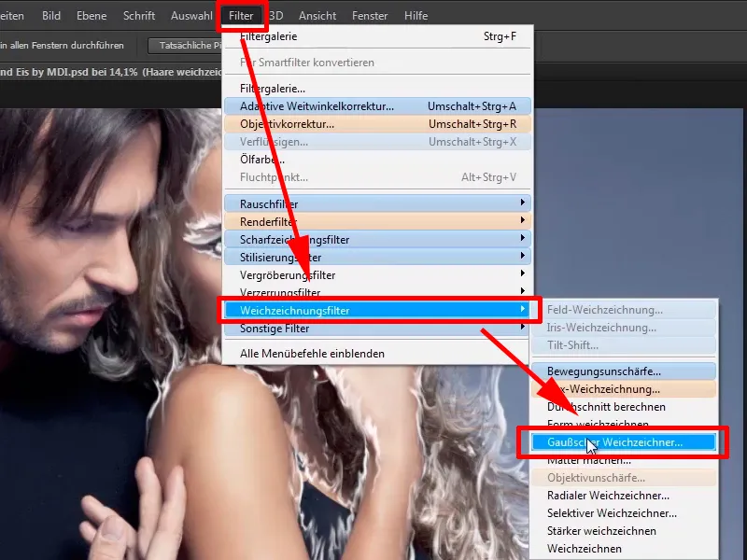Choose Box-Weichzeichnung... blur
Viewport: 747px width, 560px height.
tap(624, 389)
